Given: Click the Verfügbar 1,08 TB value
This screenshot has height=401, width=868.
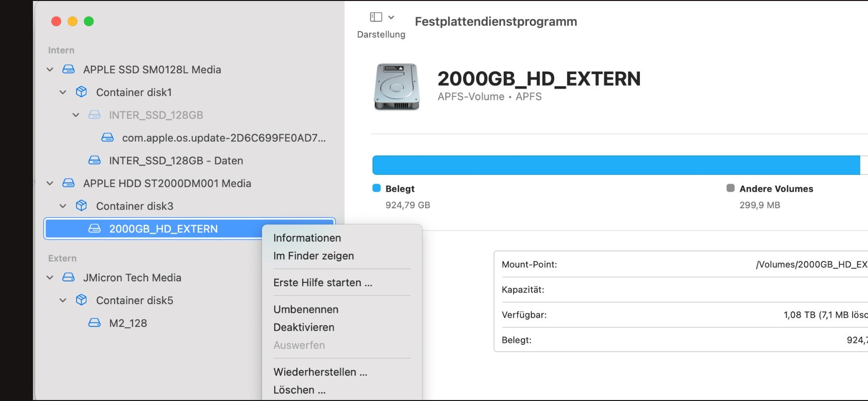Looking at the screenshot, I should (x=826, y=315).
